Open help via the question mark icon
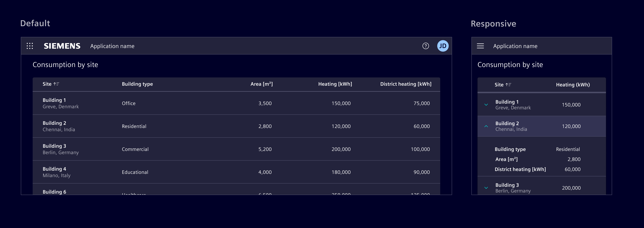The image size is (644, 228). pos(426,46)
